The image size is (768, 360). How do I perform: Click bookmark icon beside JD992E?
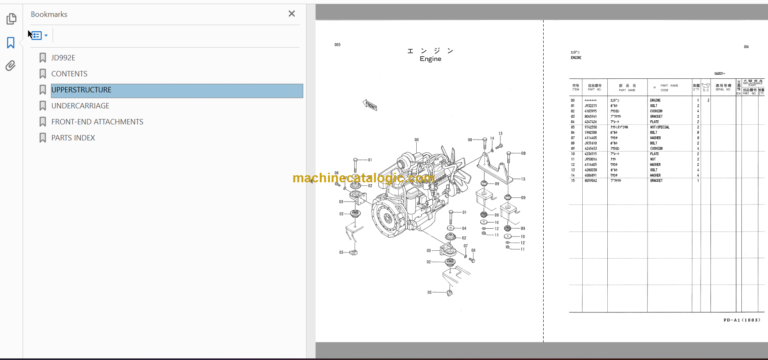[x=43, y=58]
